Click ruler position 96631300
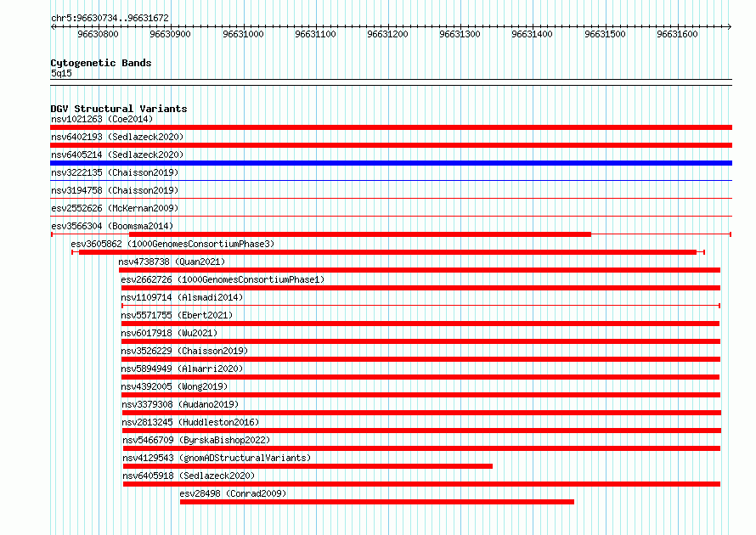This screenshot has height=535, width=756. 460,34
